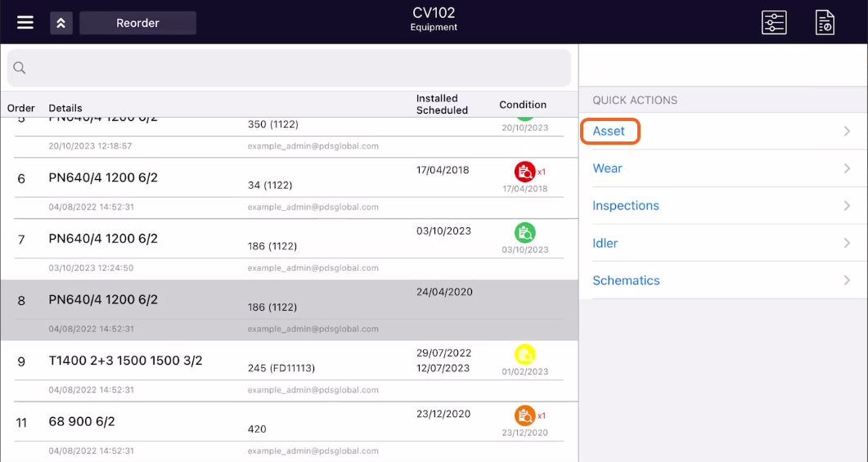Open the report document icon
The image size is (868, 462).
[825, 23]
